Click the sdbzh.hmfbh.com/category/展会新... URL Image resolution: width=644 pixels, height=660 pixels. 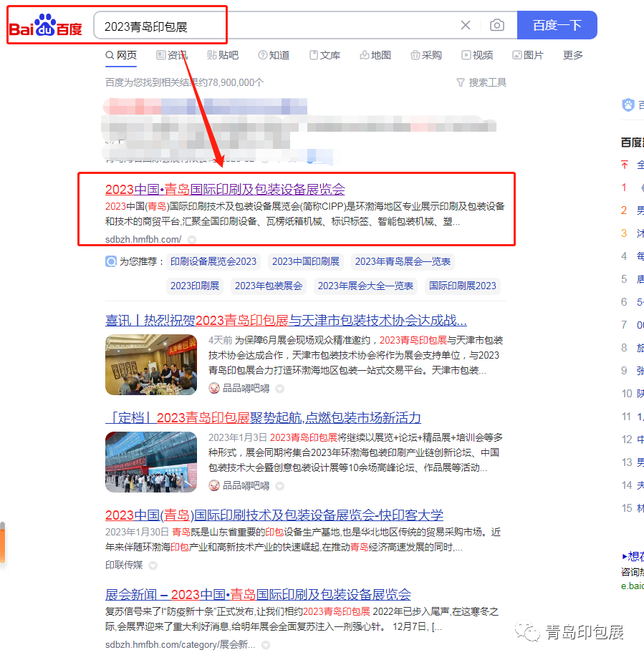(x=181, y=645)
